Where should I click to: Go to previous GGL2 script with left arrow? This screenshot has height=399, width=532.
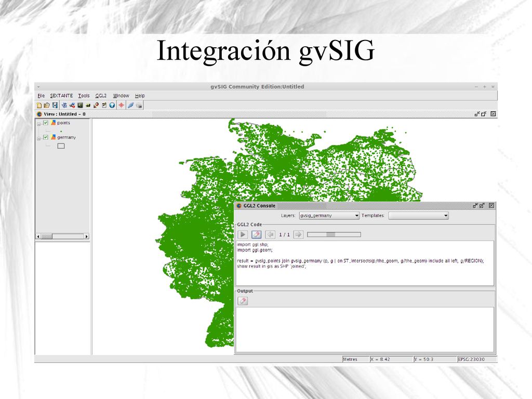tap(270, 234)
